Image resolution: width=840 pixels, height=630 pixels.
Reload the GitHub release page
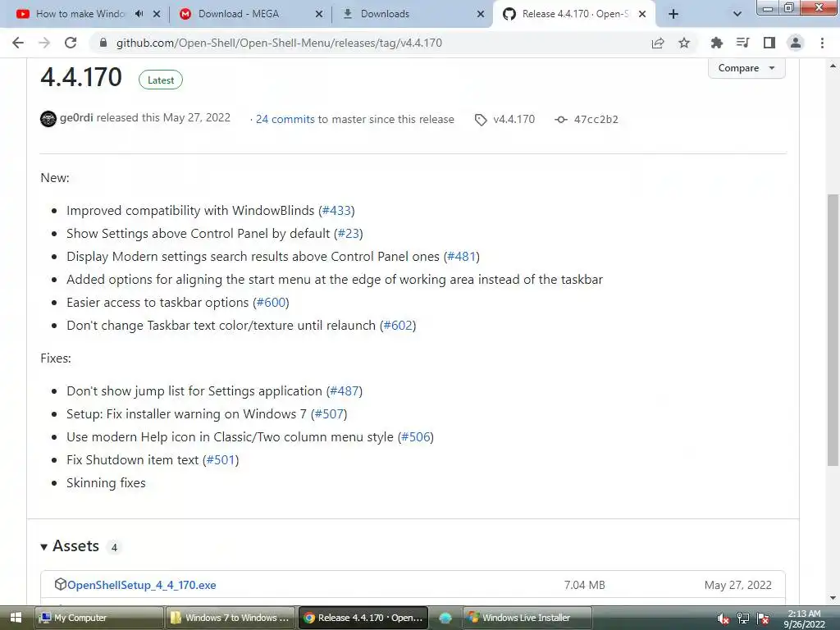[x=71, y=43]
